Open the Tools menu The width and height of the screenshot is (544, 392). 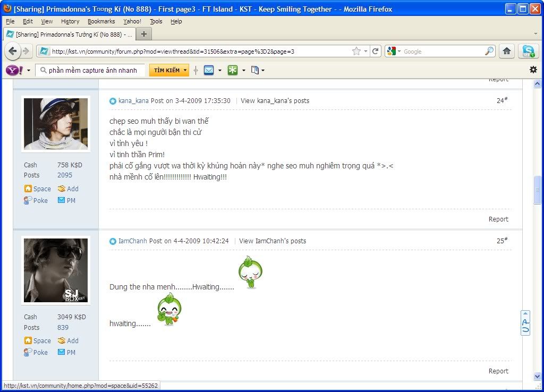(156, 21)
